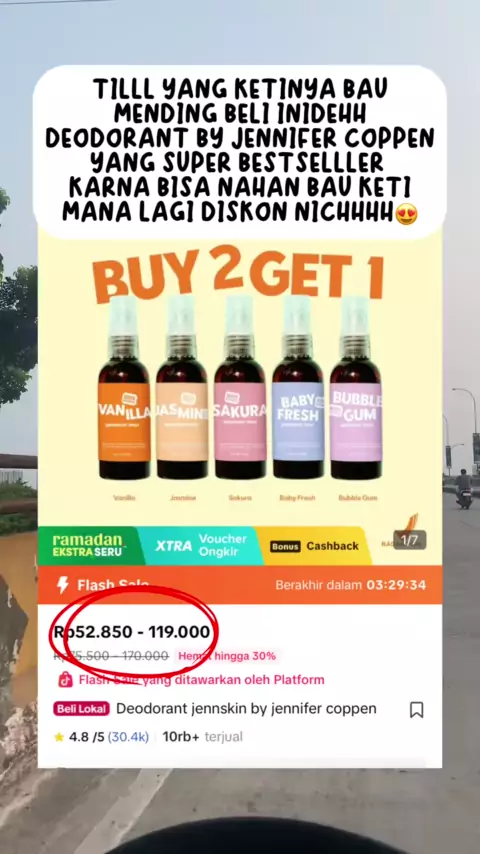Open the 30.4k reviews link
Viewport: 480px width, 854px height.
tap(128, 737)
